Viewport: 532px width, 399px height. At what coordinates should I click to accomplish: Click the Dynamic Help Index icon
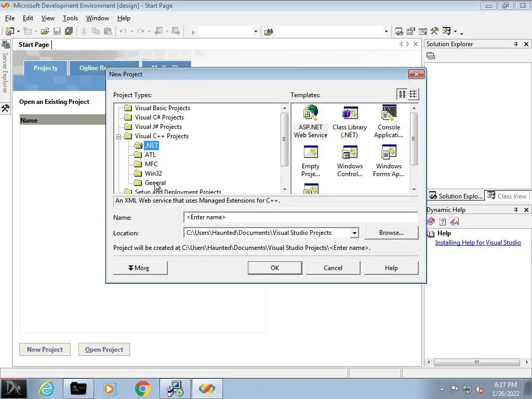click(x=443, y=221)
